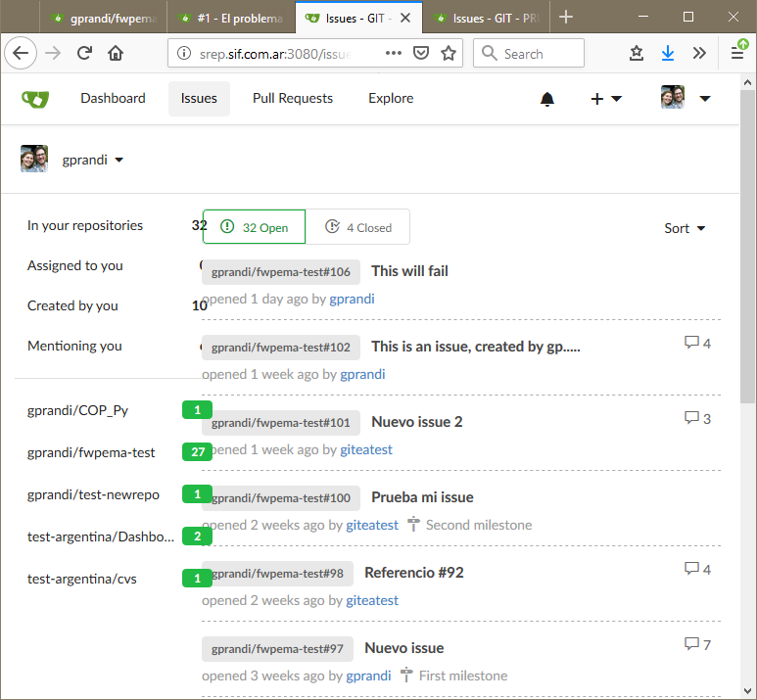The height and width of the screenshot is (700, 757).
Task: Open the Explore page
Action: click(391, 98)
